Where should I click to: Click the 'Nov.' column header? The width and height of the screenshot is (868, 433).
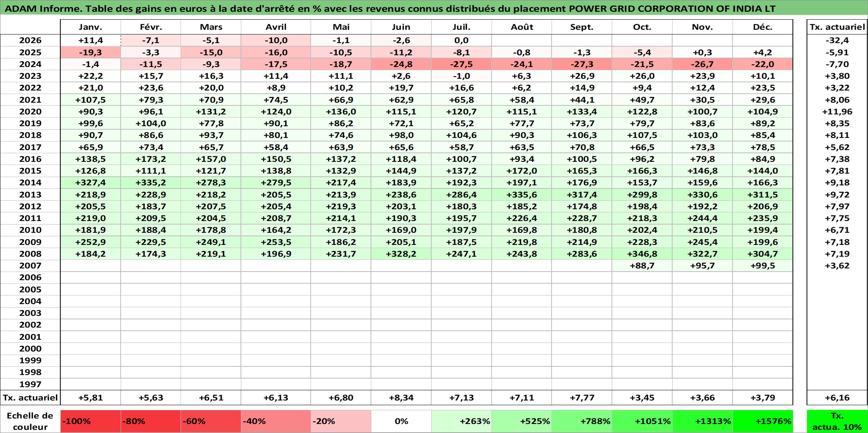tap(702, 27)
